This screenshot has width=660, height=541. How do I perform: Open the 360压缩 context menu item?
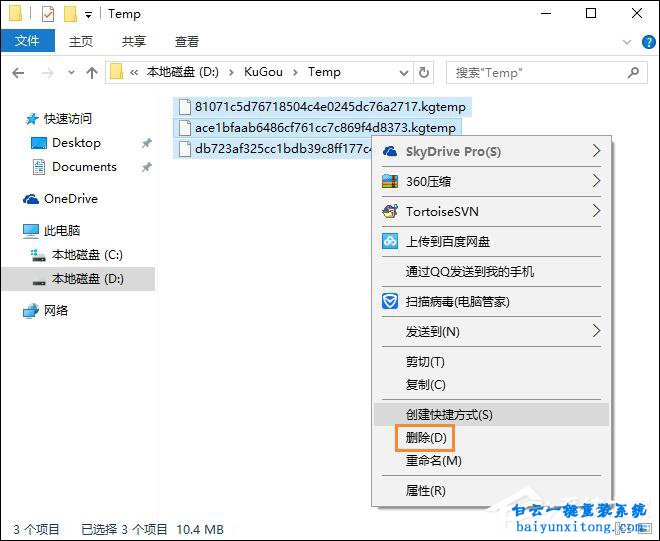click(x=491, y=181)
